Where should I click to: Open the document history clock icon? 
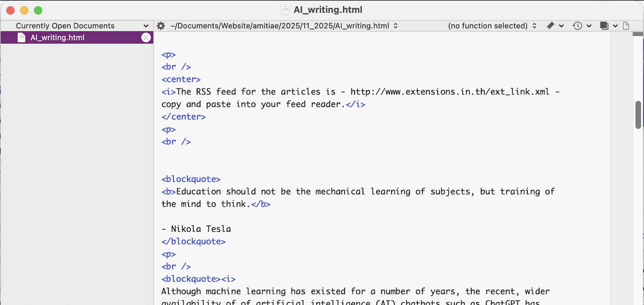coord(577,26)
